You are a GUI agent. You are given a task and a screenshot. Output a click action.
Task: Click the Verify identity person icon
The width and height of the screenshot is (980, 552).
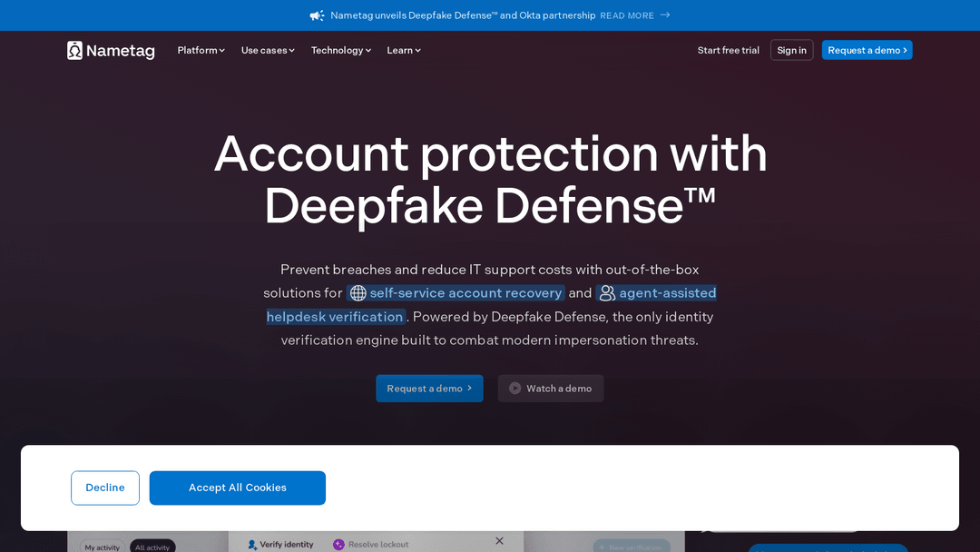[x=252, y=545]
